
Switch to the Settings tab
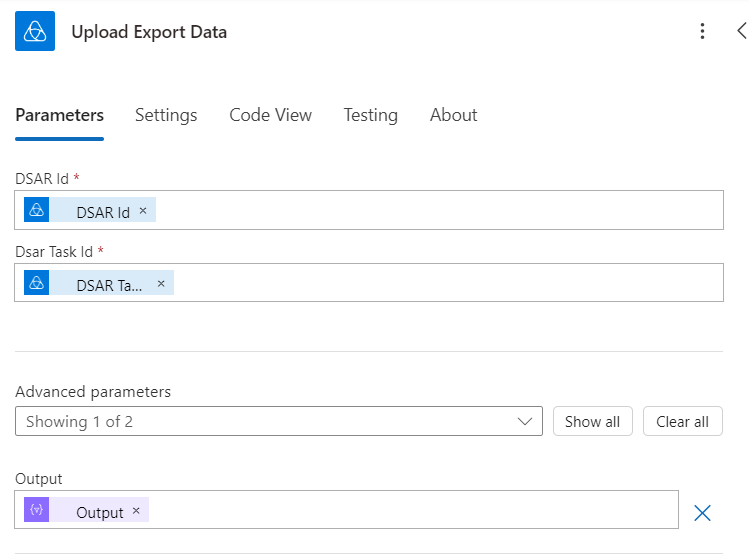[166, 115]
